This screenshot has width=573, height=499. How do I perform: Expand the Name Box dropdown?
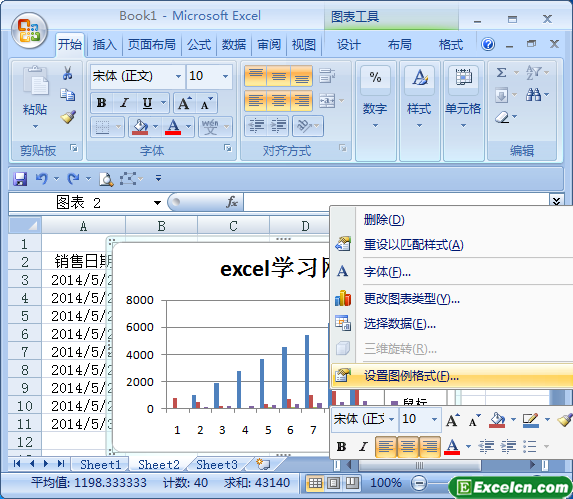157,203
